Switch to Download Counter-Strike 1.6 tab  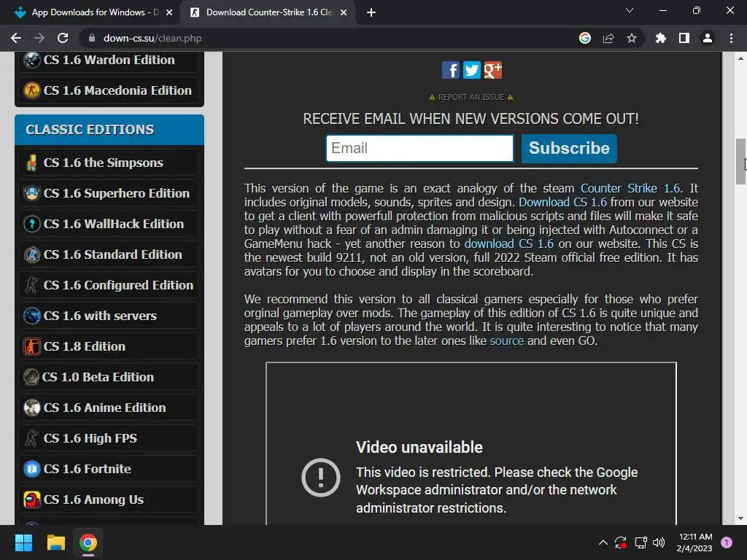point(267,12)
